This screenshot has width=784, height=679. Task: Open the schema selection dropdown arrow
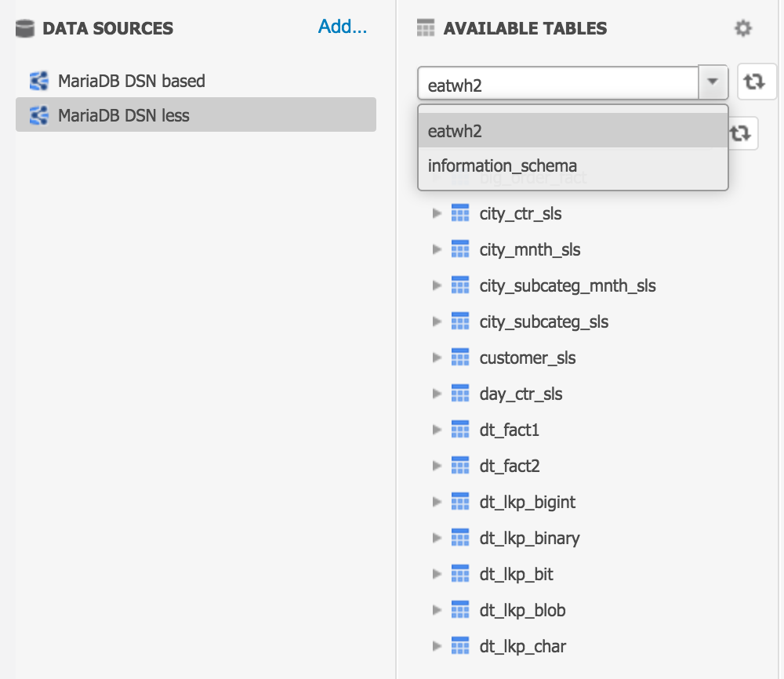(x=713, y=82)
